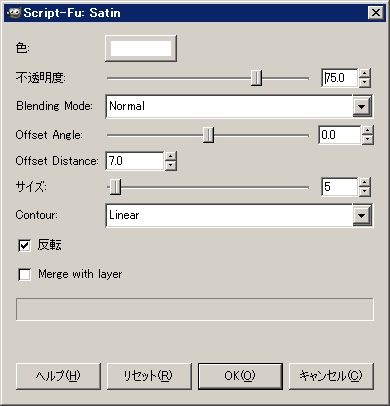Decrease サイズ value with down arrow

pyautogui.click(x=364, y=191)
